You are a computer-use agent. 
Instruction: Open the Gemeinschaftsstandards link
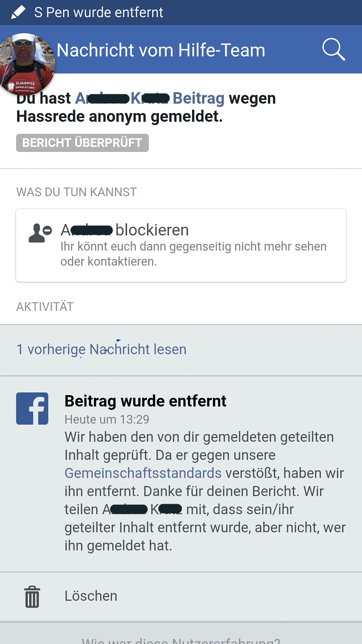coord(143,473)
